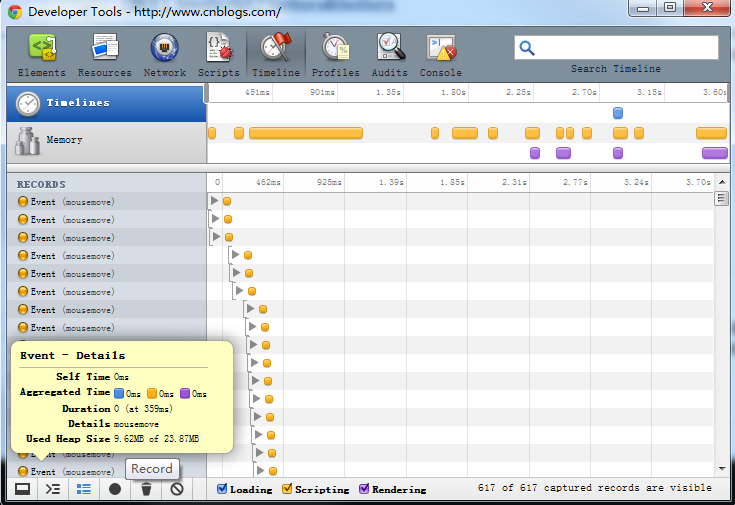This screenshot has height=505, width=735.
Task: Select the Memory sidebar item
Action: pos(105,140)
